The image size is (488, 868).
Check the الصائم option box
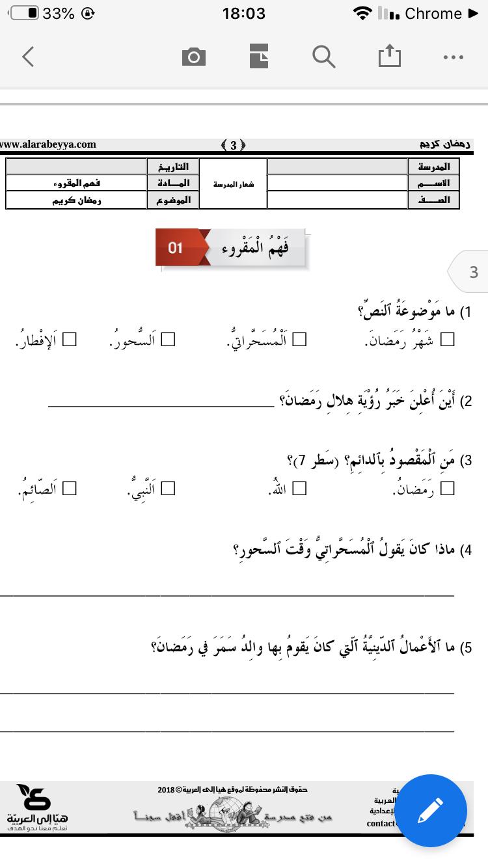pos(69,489)
